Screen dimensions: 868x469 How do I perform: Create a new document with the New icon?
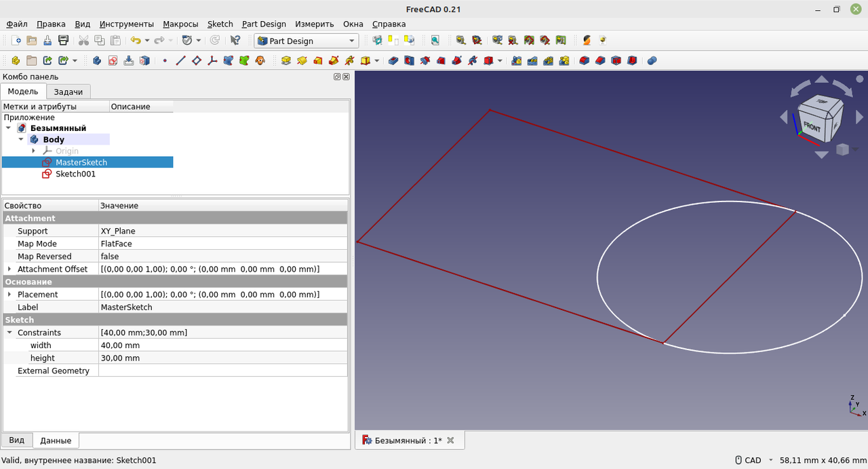point(16,41)
